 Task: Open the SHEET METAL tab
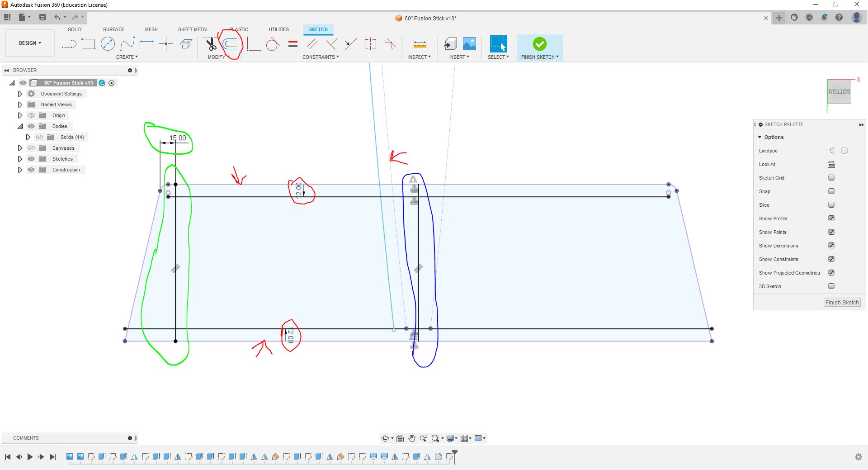pyautogui.click(x=193, y=29)
